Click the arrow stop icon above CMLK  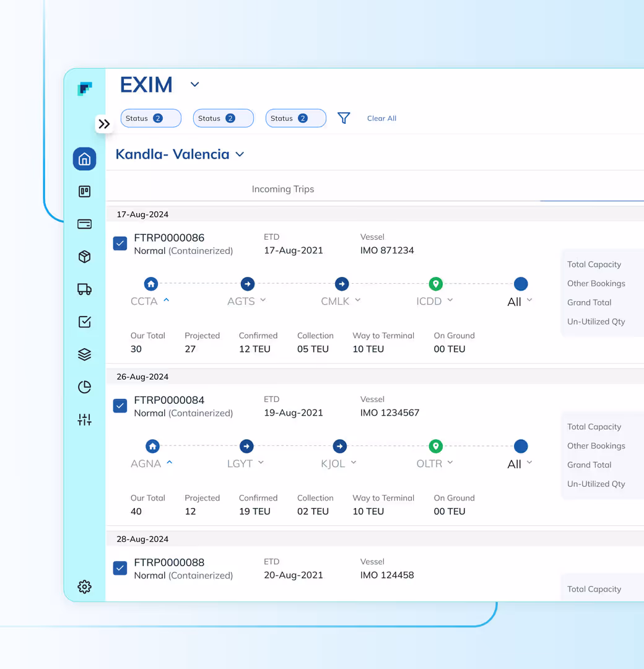pos(342,284)
